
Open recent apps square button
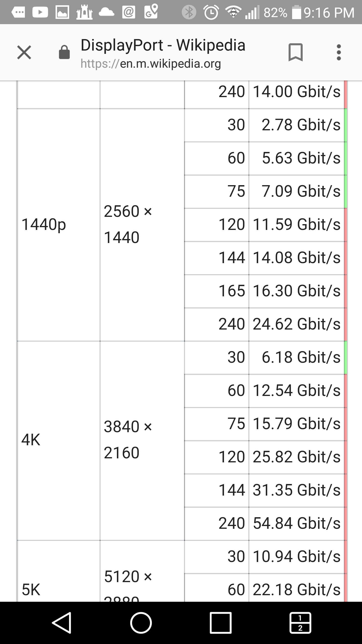pos(221,623)
